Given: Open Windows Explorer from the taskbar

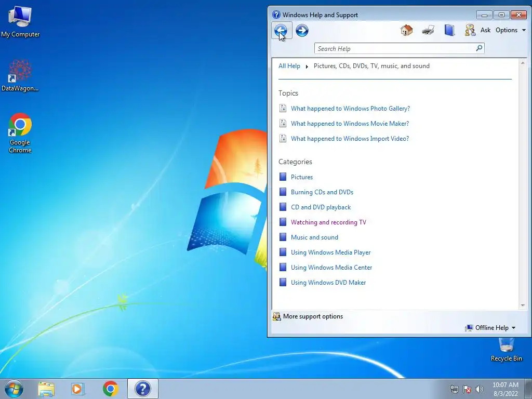Looking at the screenshot, I should [x=46, y=389].
